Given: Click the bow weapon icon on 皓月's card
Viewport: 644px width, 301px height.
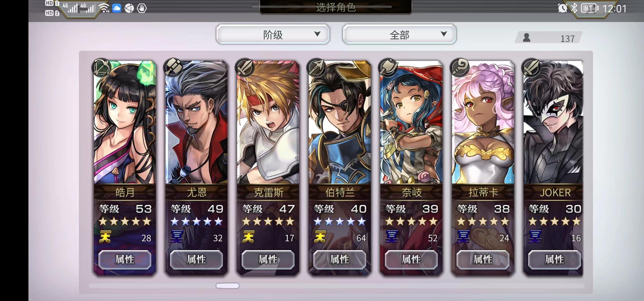Looking at the screenshot, I should click(101, 67).
